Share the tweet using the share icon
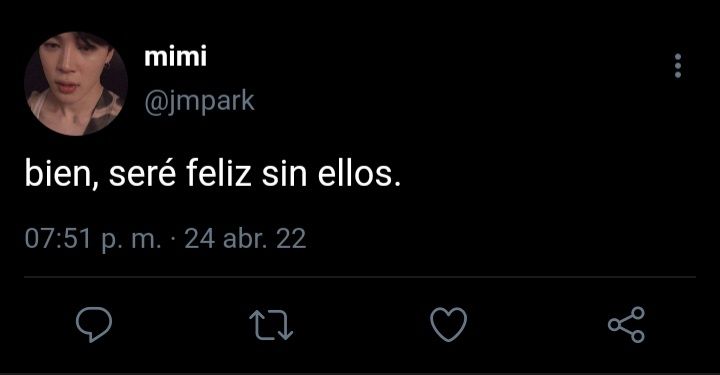 pos(626,325)
